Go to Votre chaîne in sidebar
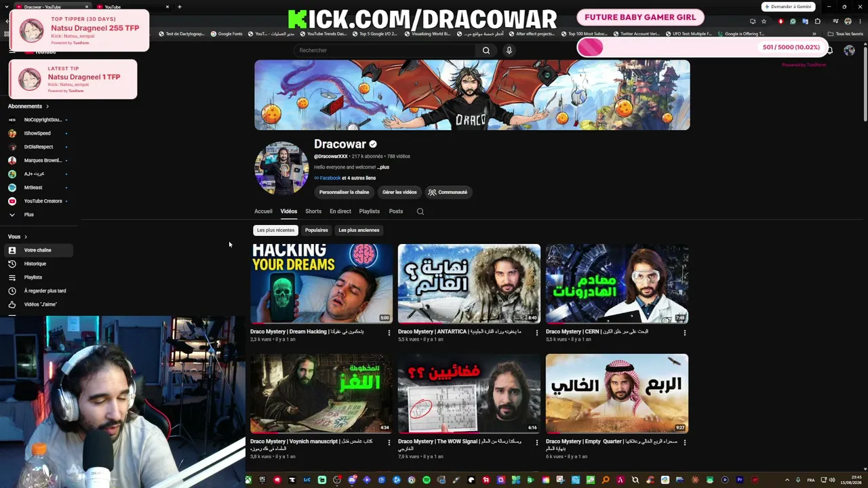The image size is (868, 488). click(38, 250)
